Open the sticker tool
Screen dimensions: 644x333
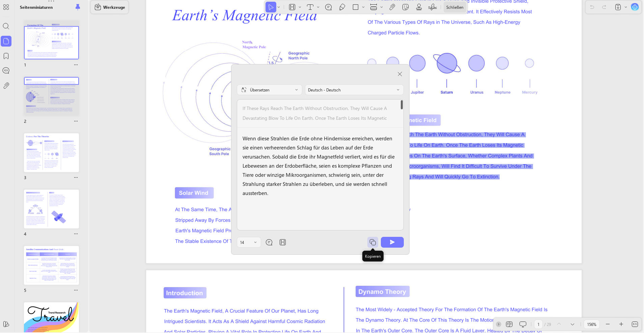pos(405,7)
